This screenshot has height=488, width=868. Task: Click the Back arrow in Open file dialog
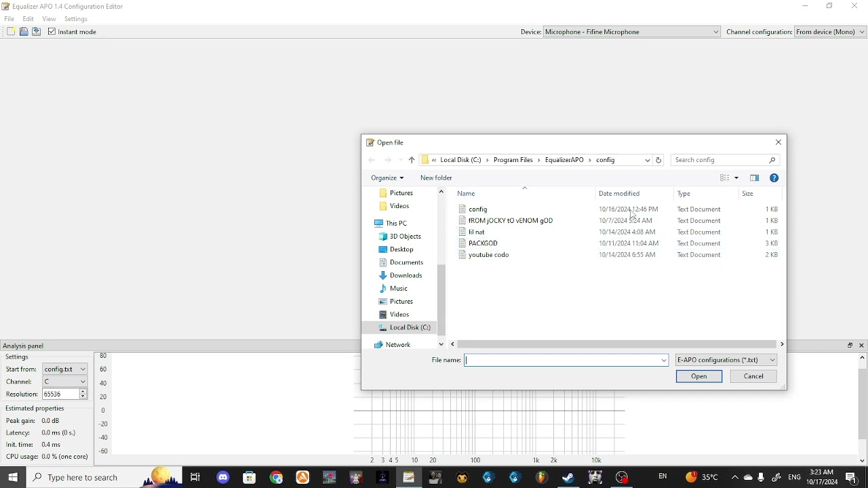pyautogui.click(x=372, y=161)
